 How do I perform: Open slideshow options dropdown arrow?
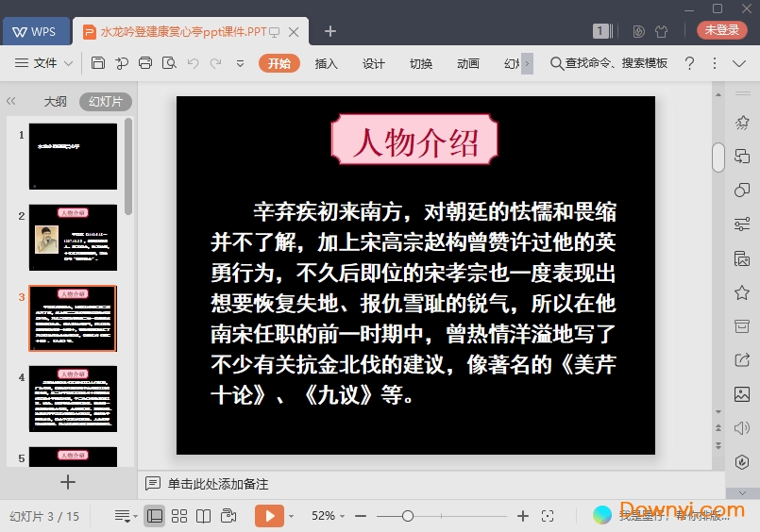pyautogui.click(x=292, y=517)
